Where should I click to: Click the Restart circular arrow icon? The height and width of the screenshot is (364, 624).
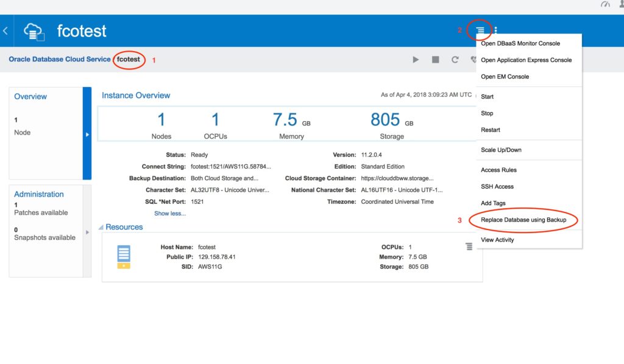tap(455, 60)
